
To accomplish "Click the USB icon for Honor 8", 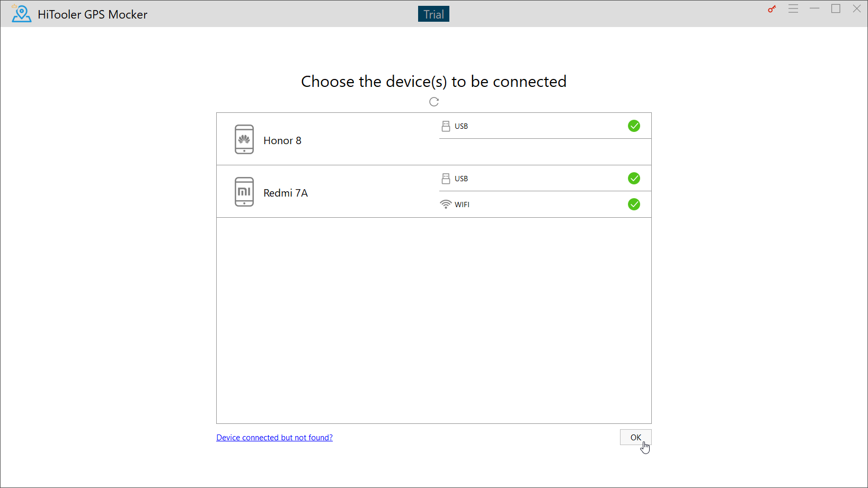I will 446,126.
